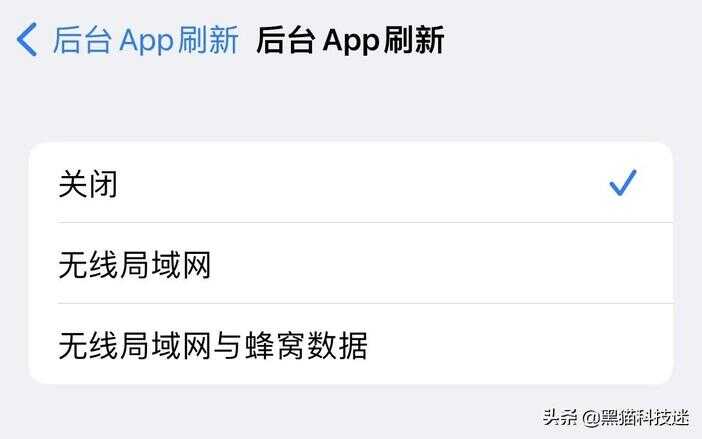Click the selected-state tick mark icon
Image resolution: width=702 pixels, height=439 pixels.
(x=623, y=182)
